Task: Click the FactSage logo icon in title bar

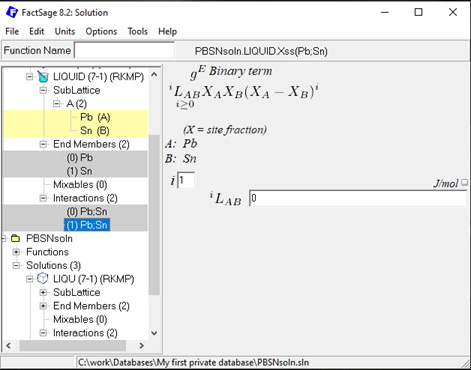Action: pyautogui.click(x=12, y=12)
